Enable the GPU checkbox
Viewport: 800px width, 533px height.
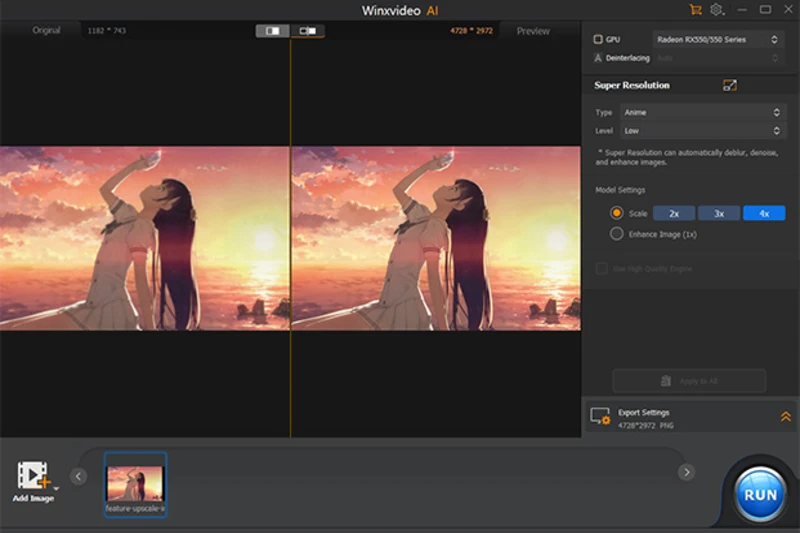(598, 40)
